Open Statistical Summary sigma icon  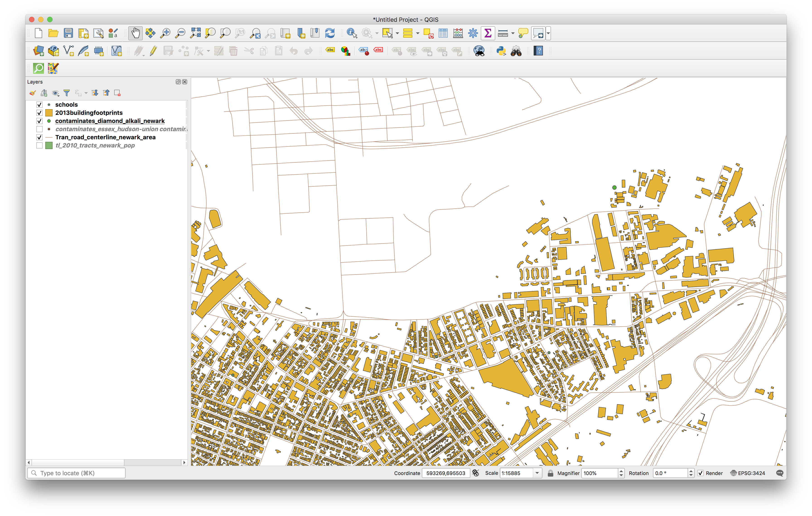[x=488, y=33]
